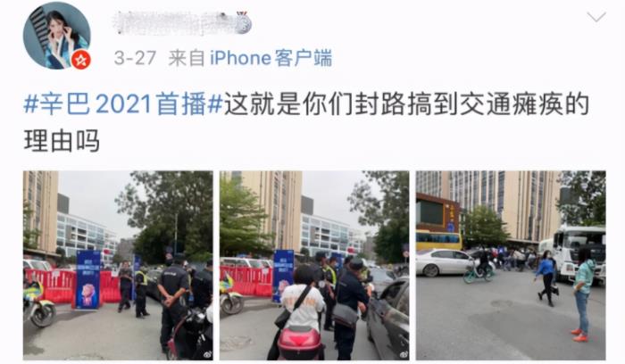View first photo with red barriers
Image resolution: width=625 pixels, height=364 pixels.
[x=118, y=266]
